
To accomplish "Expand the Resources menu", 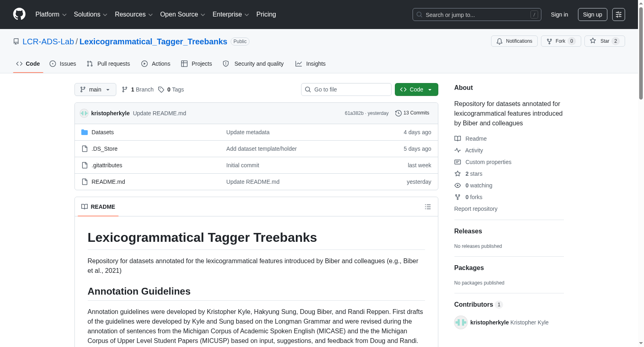I will click(134, 15).
